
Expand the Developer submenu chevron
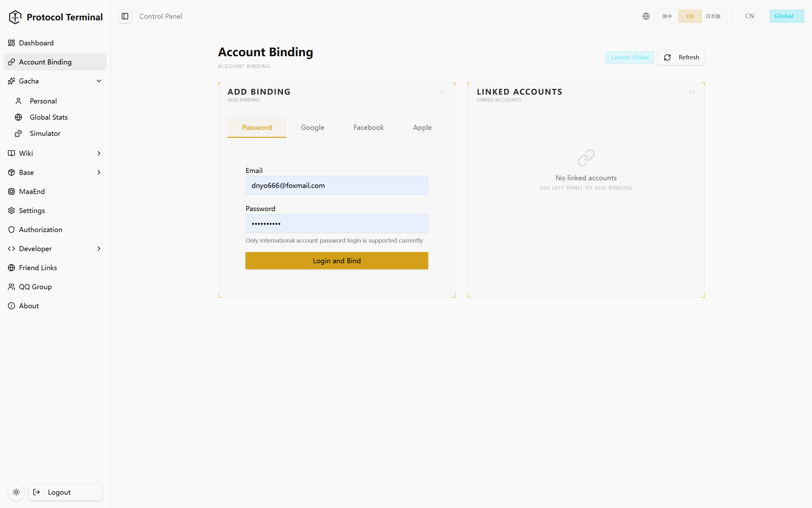tap(99, 249)
